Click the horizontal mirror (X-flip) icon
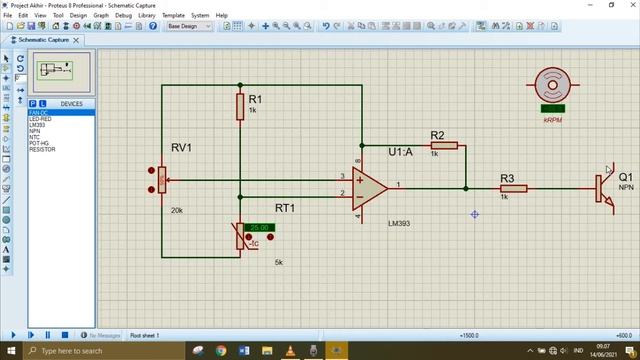Viewport: 640px width, 360px height. click(x=20, y=90)
